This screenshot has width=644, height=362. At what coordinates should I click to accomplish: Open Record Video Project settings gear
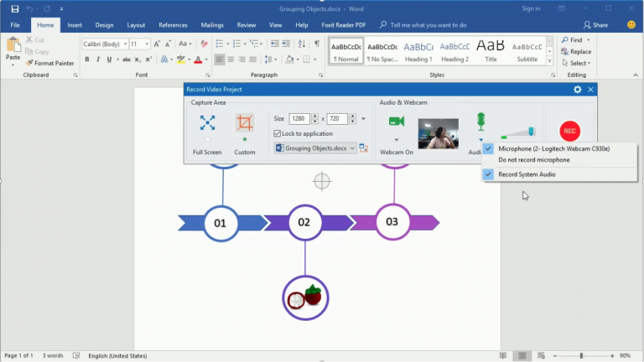pyautogui.click(x=578, y=90)
